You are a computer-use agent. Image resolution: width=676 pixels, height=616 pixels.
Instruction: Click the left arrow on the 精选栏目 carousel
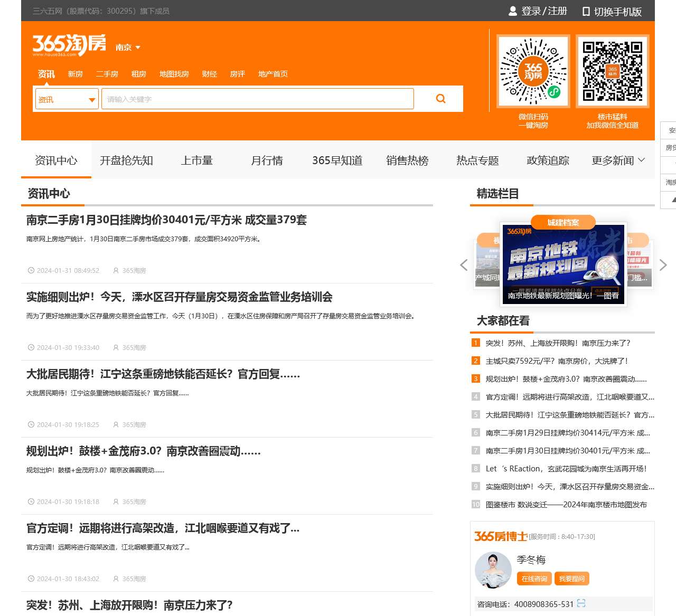click(x=464, y=264)
